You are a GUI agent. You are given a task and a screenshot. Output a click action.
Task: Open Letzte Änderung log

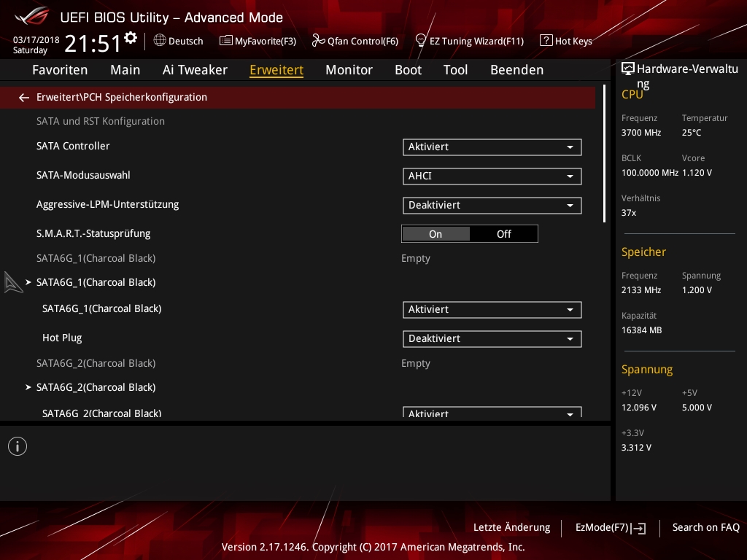pyautogui.click(x=511, y=528)
